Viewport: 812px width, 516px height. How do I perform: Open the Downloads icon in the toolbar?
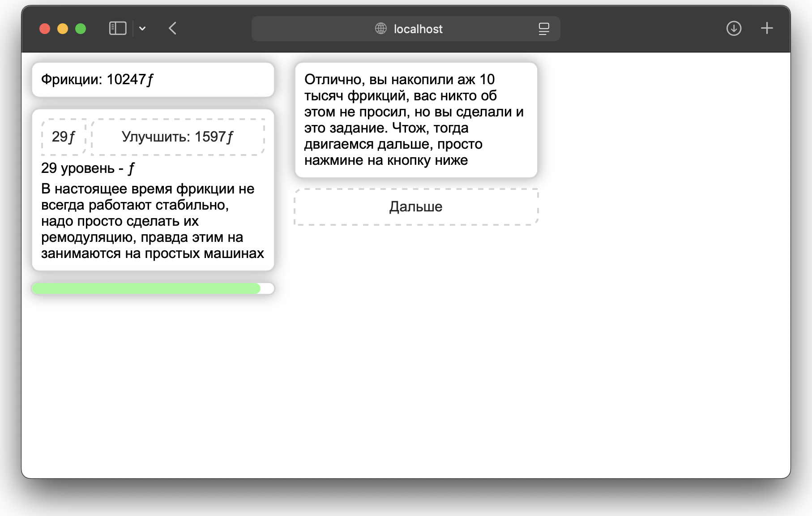point(734,28)
